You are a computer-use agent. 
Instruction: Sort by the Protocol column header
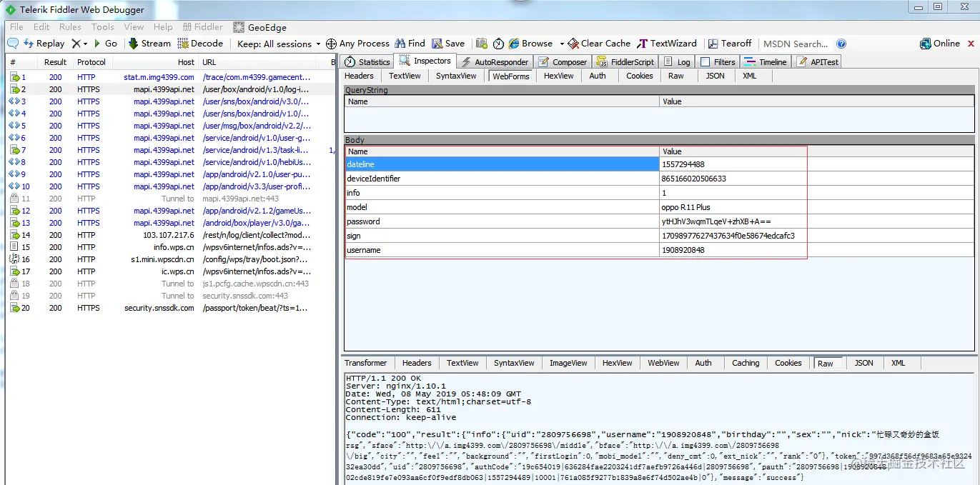tap(91, 62)
